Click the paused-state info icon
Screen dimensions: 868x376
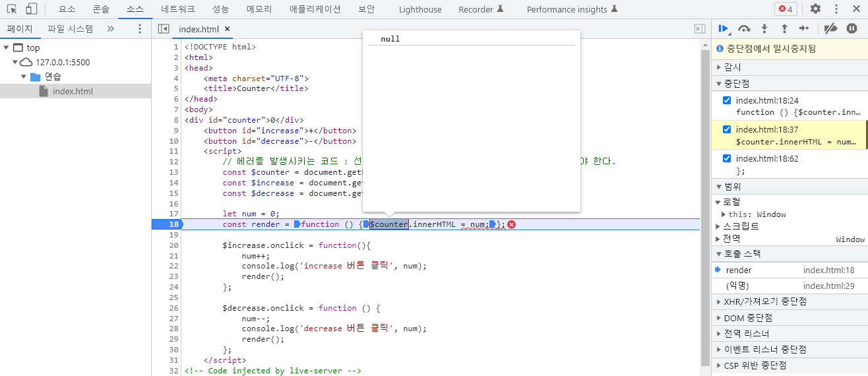[720, 49]
